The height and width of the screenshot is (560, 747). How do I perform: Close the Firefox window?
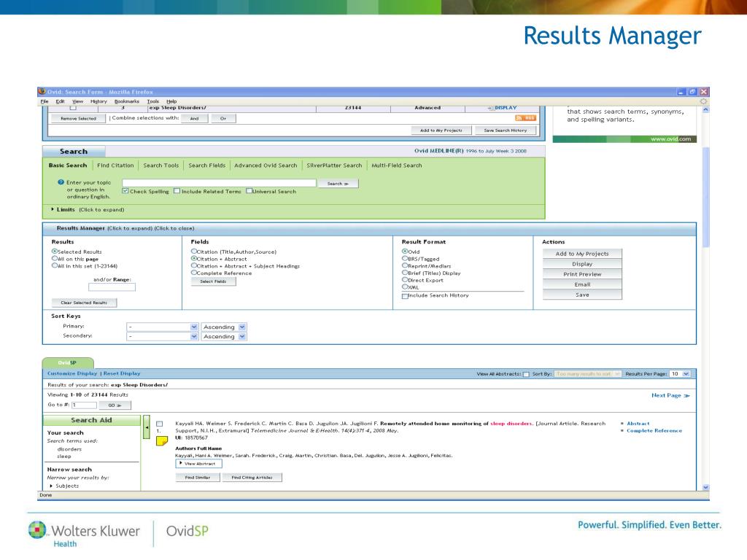[x=704, y=92]
